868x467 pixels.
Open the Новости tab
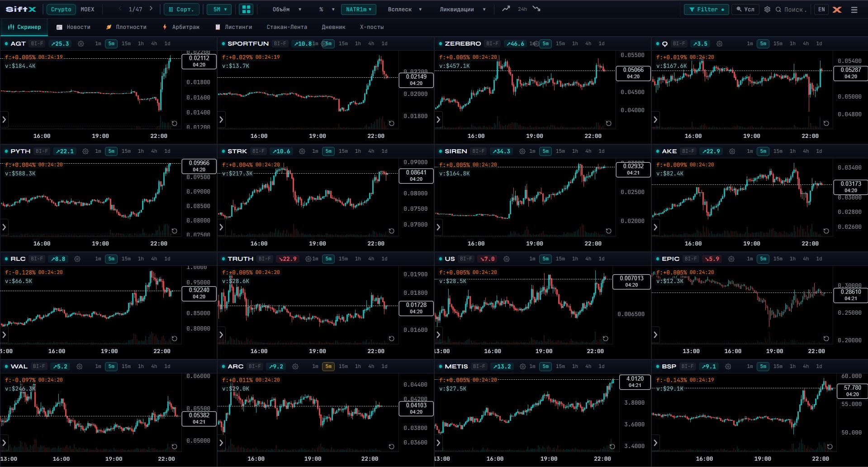[x=73, y=27]
